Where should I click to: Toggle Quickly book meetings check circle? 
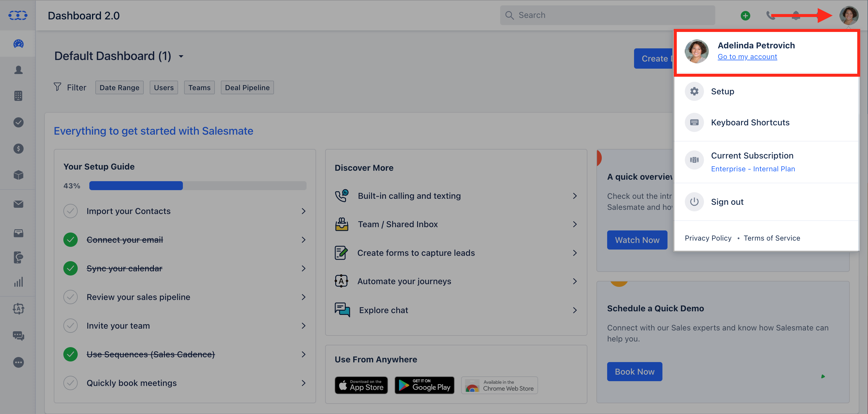tap(71, 383)
